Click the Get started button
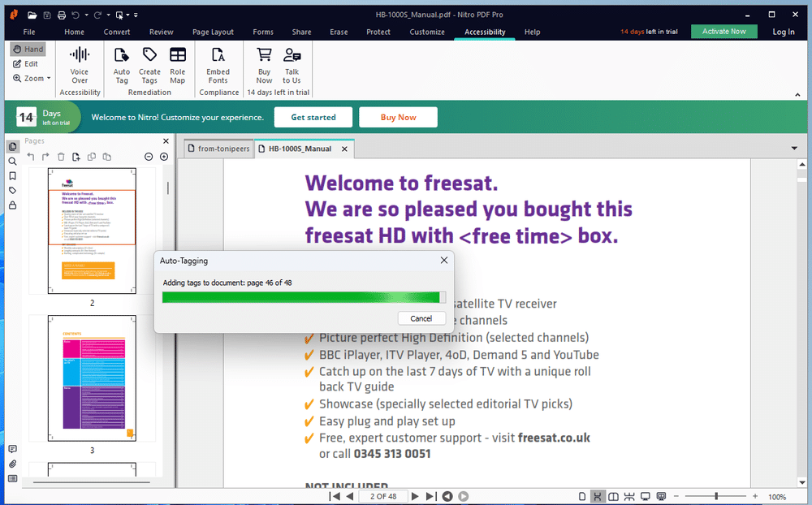 point(313,117)
